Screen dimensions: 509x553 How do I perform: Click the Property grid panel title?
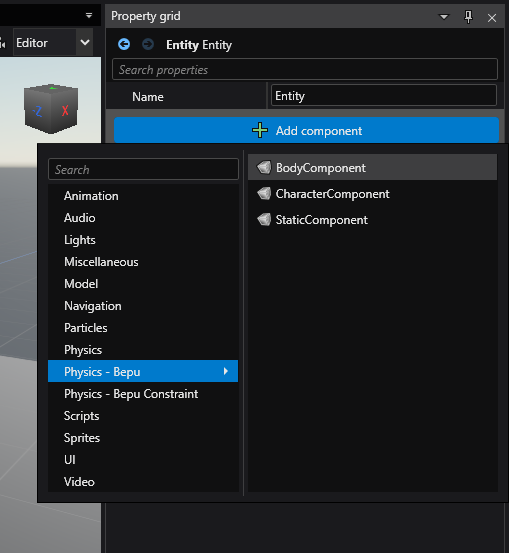[146, 16]
